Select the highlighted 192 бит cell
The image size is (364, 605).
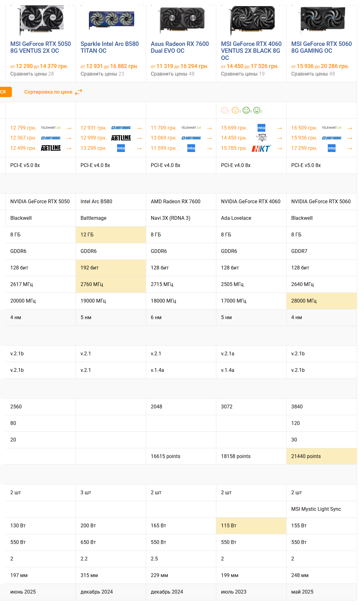(111, 268)
